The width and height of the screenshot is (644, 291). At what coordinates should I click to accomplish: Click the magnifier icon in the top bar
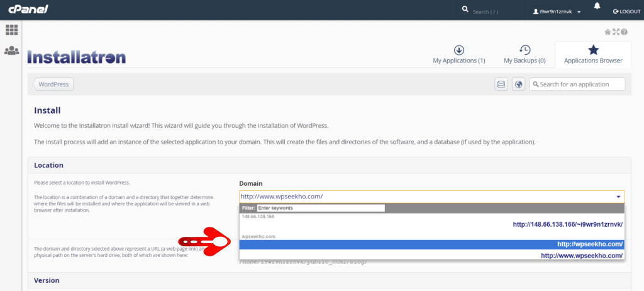pyautogui.click(x=465, y=9)
